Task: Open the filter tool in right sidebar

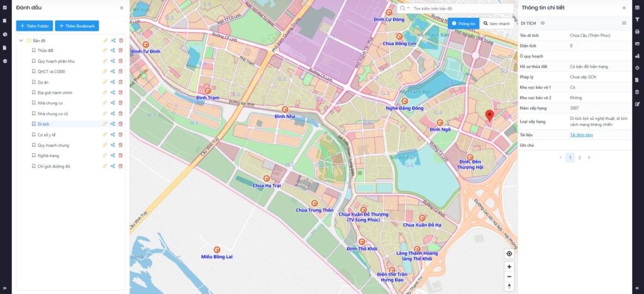Action: [638, 20]
